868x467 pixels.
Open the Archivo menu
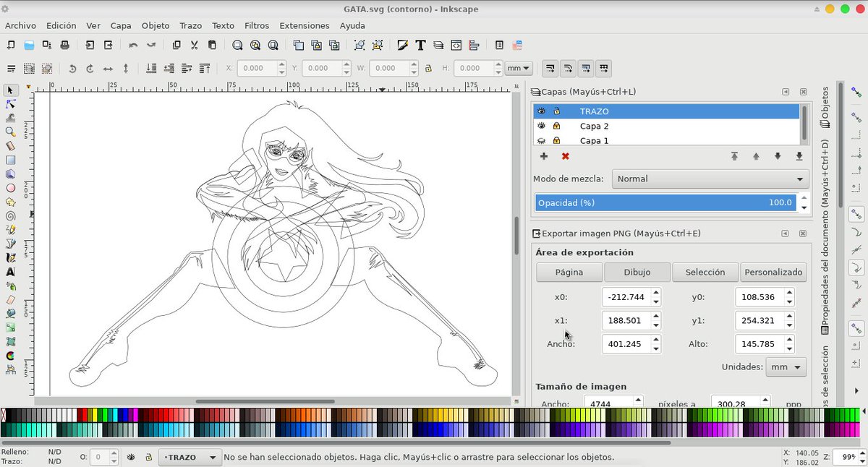(20, 25)
